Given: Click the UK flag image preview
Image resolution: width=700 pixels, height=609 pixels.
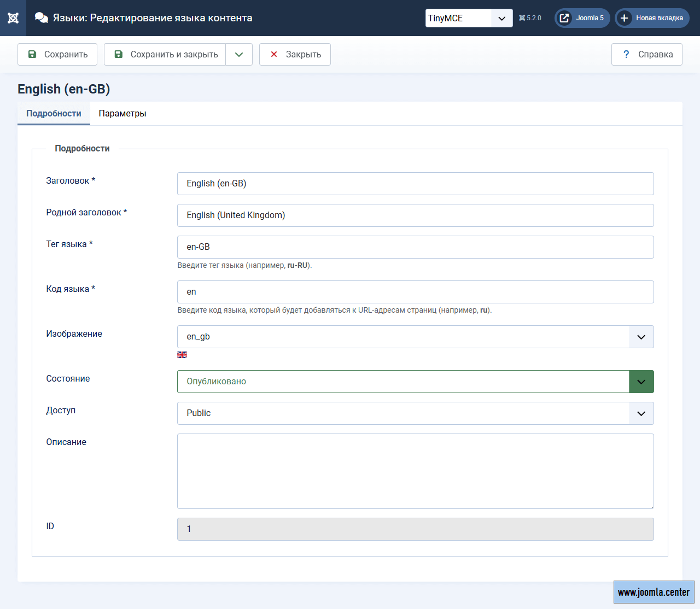Looking at the screenshot, I should 182,355.
